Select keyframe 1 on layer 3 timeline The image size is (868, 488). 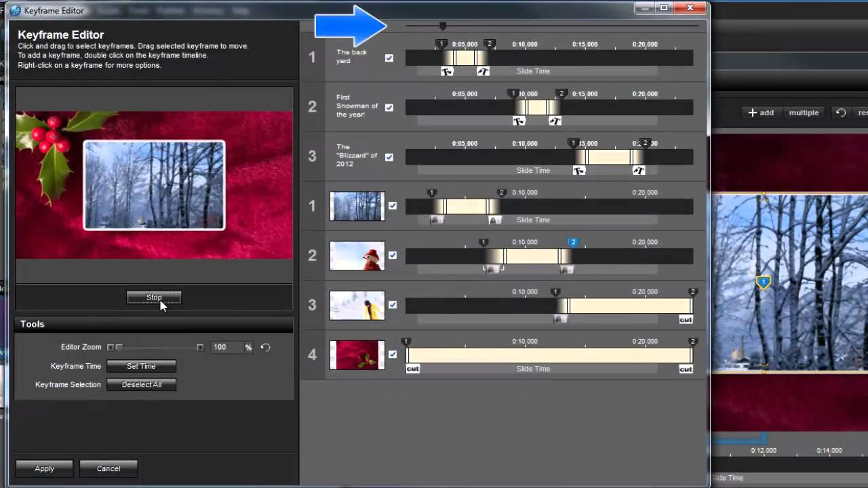(x=555, y=292)
